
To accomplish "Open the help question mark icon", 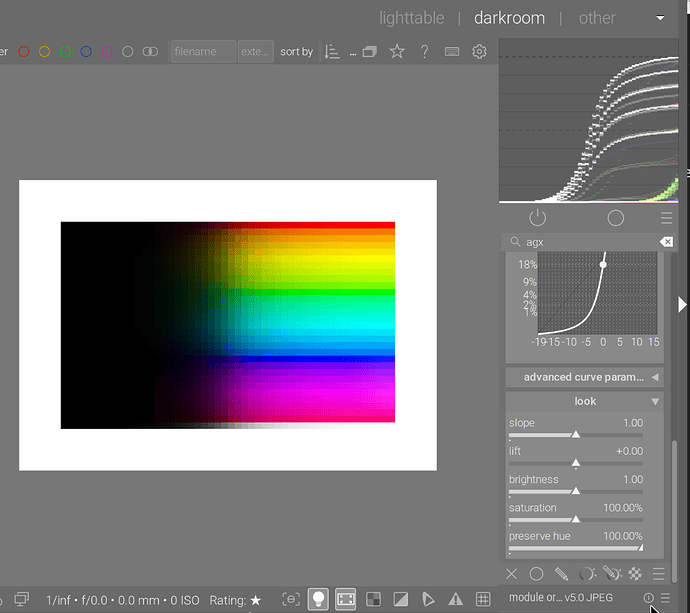I will click(424, 52).
